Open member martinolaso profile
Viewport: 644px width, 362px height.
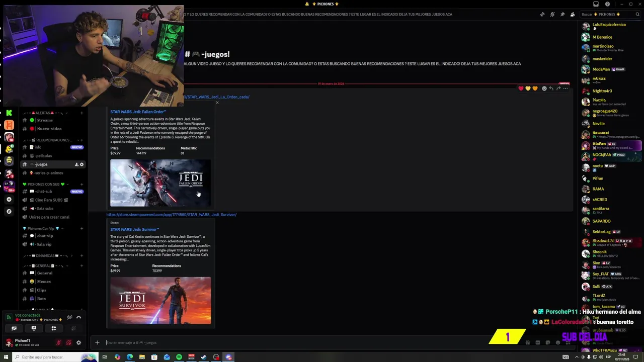610,48
